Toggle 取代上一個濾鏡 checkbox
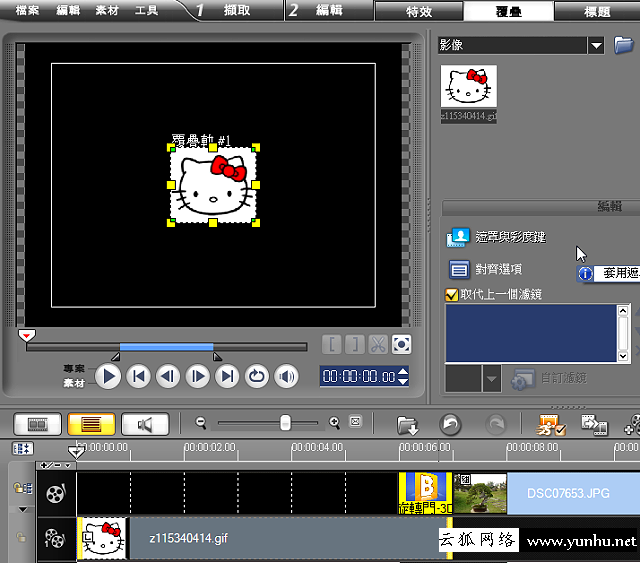 click(x=451, y=295)
